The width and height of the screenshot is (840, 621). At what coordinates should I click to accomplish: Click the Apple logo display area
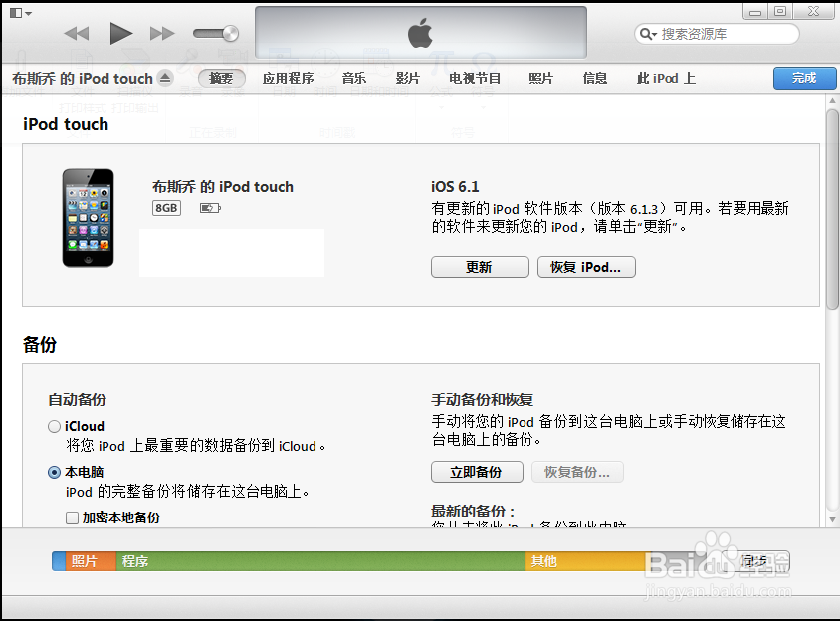coord(421,33)
